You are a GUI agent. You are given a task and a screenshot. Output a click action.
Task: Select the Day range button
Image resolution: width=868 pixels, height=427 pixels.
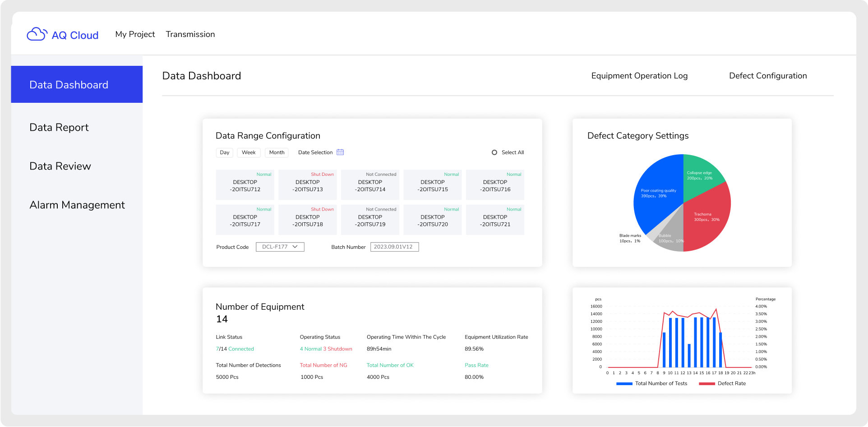point(225,152)
